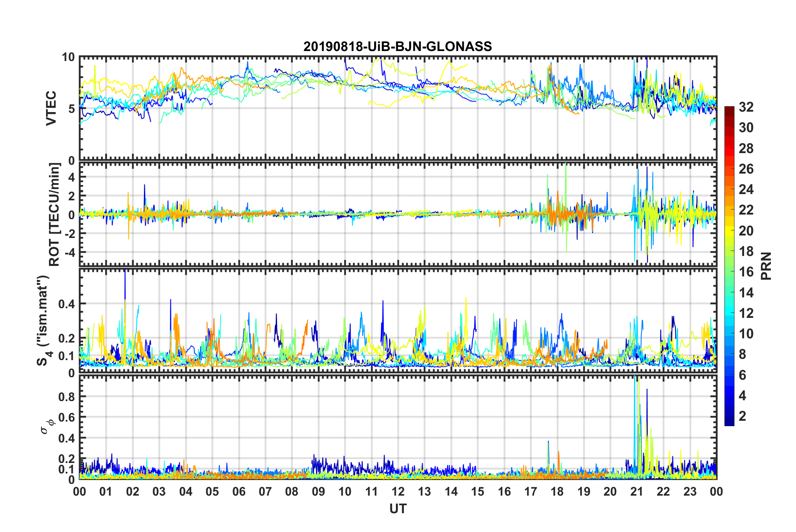Click the '30' tick label on the PRN colorbar
796x532 pixels.
(x=746, y=128)
